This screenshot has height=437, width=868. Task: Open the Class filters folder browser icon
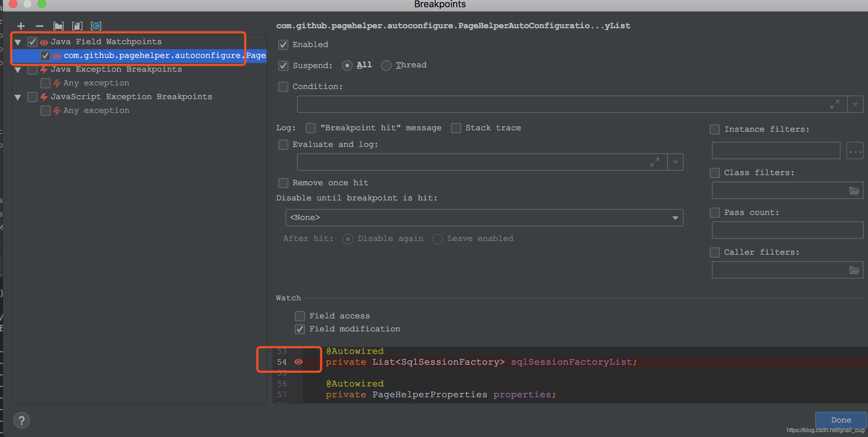point(854,190)
